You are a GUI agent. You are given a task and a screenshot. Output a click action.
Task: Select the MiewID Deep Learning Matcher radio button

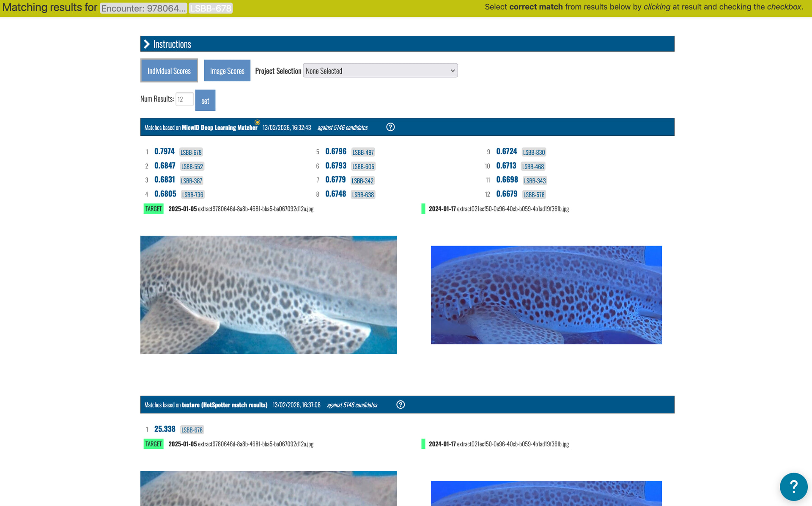point(257,123)
